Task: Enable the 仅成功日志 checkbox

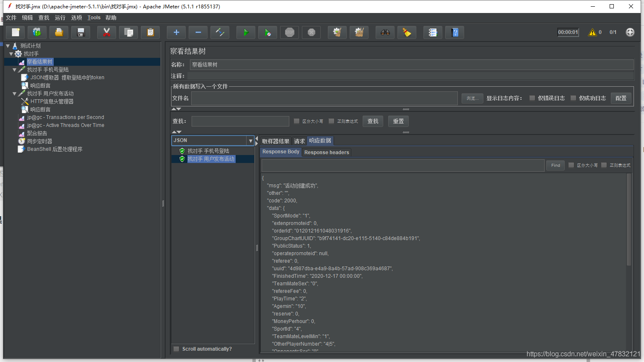Action: click(x=573, y=98)
